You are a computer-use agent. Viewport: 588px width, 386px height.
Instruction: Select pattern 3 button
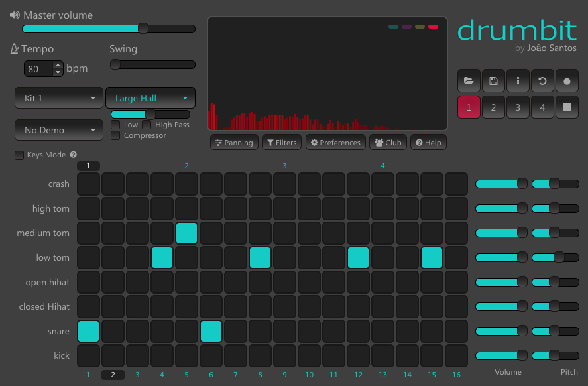pos(518,107)
